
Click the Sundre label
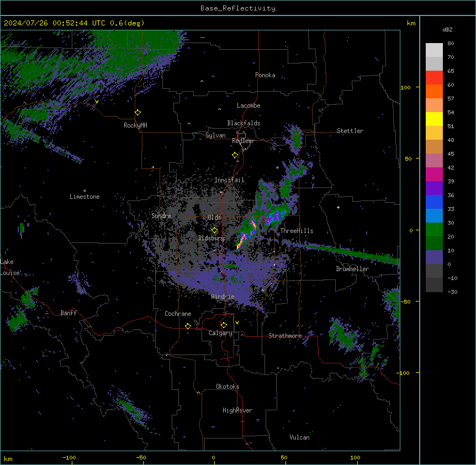pos(161,216)
